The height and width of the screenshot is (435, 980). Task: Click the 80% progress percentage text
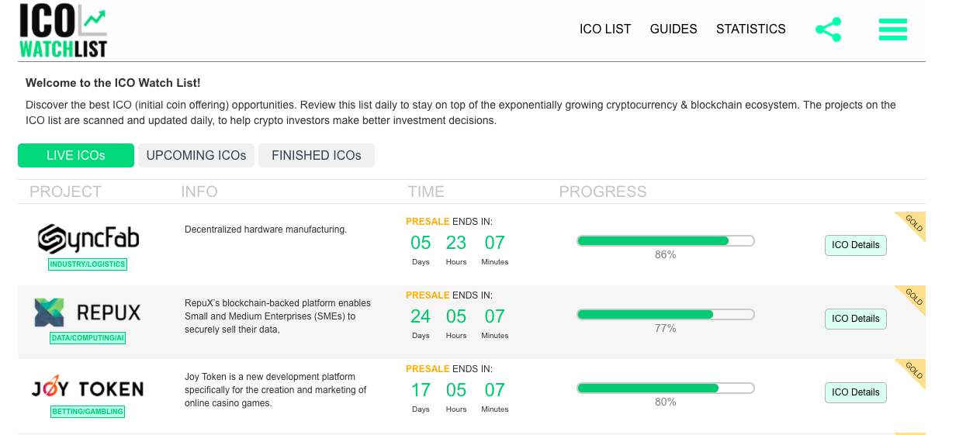click(x=666, y=402)
